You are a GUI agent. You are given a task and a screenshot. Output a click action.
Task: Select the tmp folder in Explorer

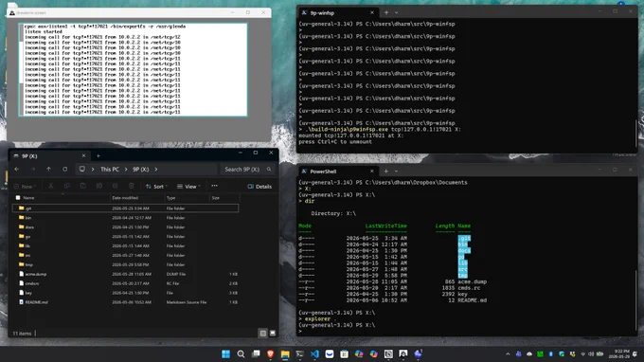[x=125, y=264]
